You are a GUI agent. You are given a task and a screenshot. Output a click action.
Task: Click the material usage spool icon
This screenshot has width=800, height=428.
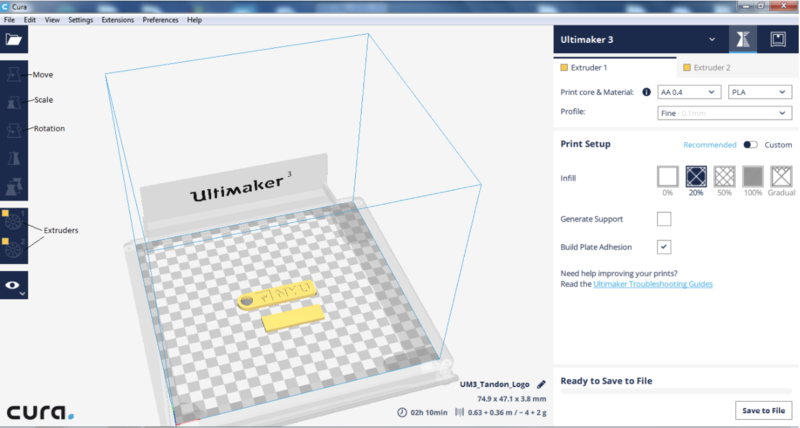(459, 412)
